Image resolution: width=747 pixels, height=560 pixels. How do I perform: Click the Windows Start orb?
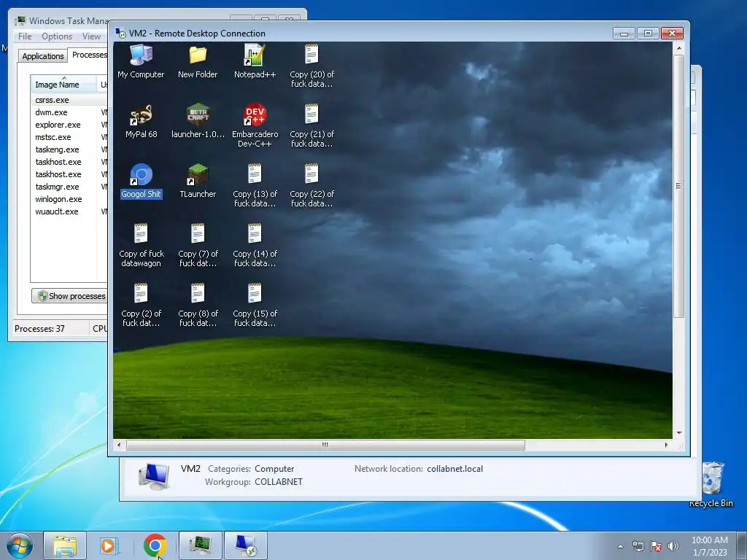(x=20, y=545)
